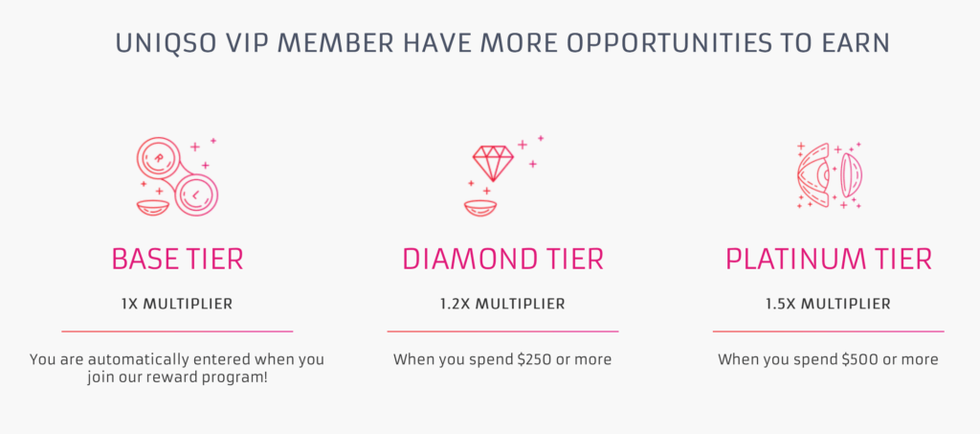980x434 pixels.
Task: Click the 1X MULTIPLIER label
Action: [x=177, y=305]
